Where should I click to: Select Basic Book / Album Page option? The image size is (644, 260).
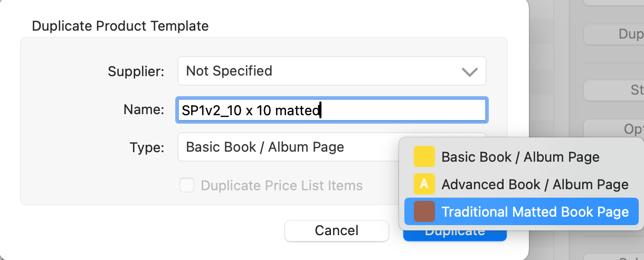[520, 157]
